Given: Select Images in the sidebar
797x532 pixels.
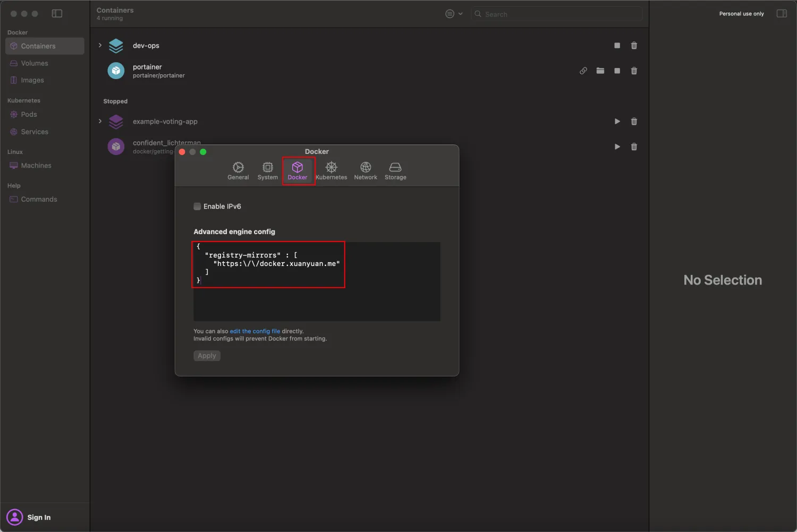Looking at the screenshot, I should click(45, 80).
